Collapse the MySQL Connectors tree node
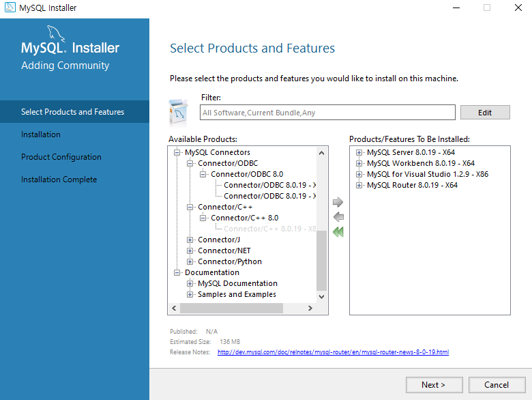This screenshot has width=532, height=400. coord(177,152)
